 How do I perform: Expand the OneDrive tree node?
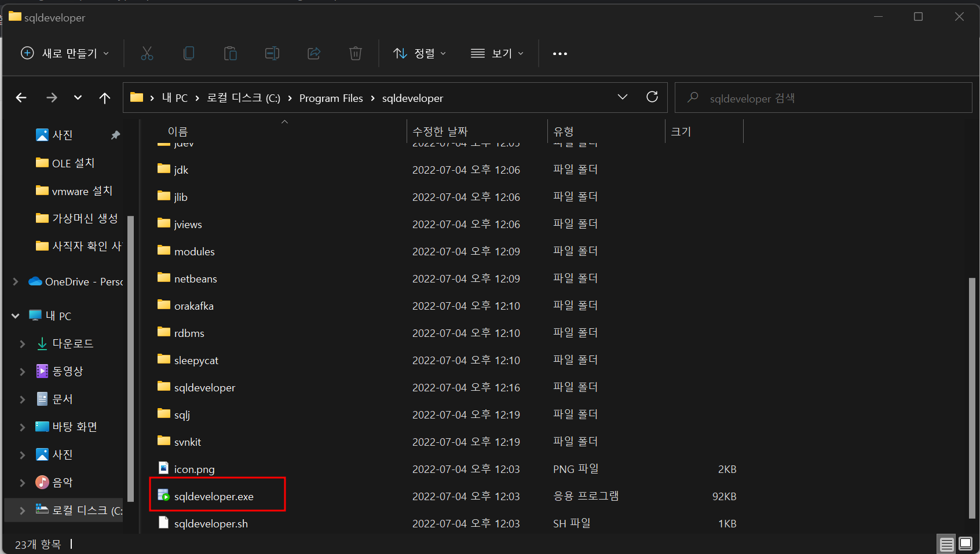click(16, 281)
